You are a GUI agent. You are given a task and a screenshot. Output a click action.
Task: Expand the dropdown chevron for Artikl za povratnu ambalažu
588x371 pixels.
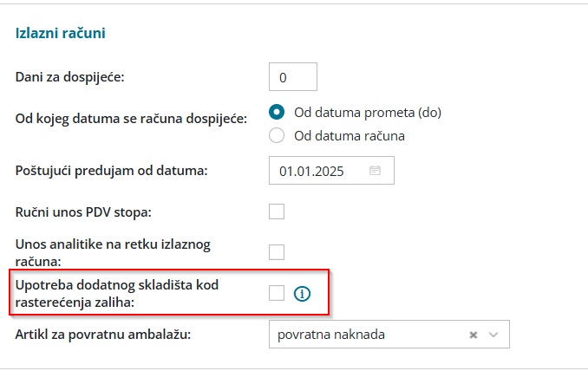tap(493, 335)
